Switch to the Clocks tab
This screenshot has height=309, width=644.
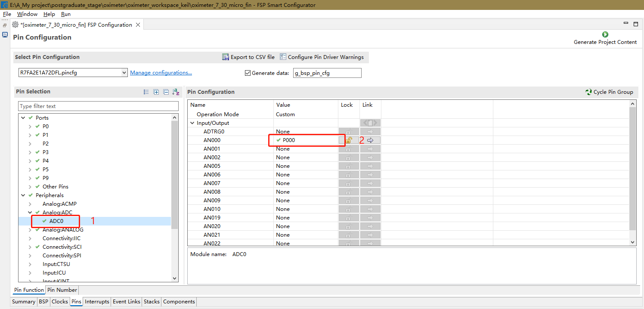(59, 302)
